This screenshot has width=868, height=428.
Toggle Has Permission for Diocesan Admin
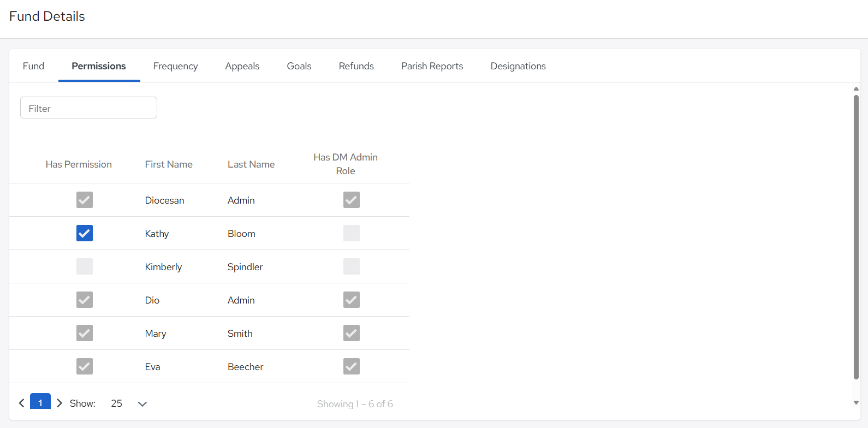[x=85, y=200]
